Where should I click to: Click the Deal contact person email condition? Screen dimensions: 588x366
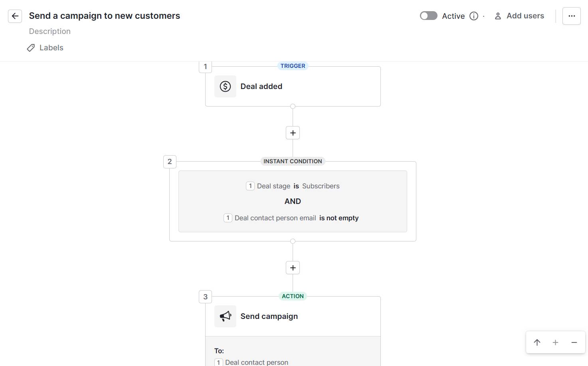pyautogui.click(x=293, y=218)
